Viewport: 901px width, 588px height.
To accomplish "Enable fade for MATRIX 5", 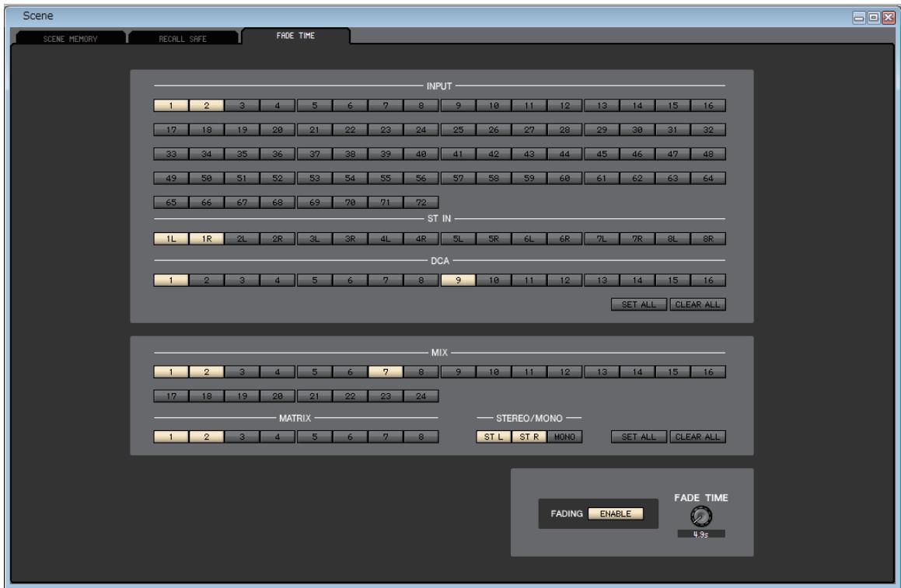I will pos(314,437).
